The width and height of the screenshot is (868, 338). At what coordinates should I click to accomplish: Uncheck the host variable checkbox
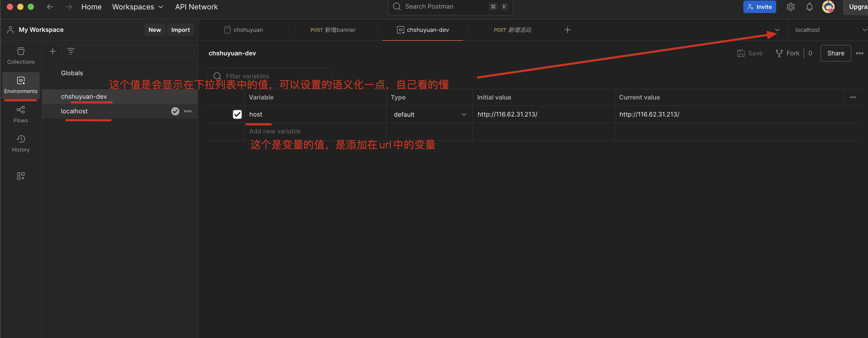[237, 114]
